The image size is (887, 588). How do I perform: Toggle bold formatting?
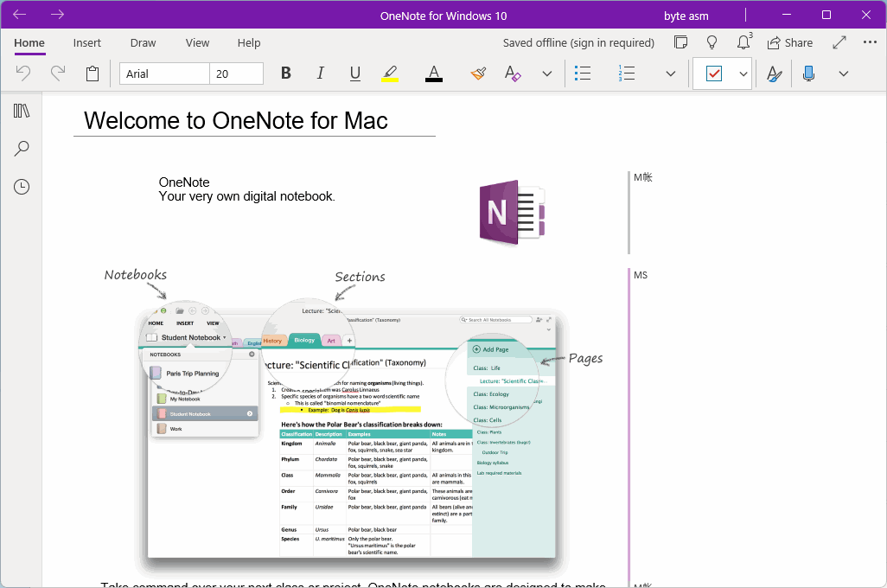[x=286, y=73]
